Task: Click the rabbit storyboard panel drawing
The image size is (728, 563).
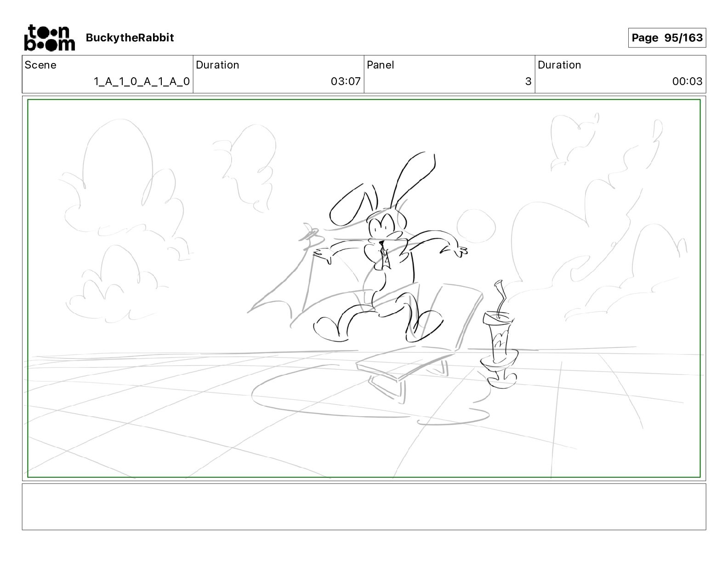Action: pos(364,288)
